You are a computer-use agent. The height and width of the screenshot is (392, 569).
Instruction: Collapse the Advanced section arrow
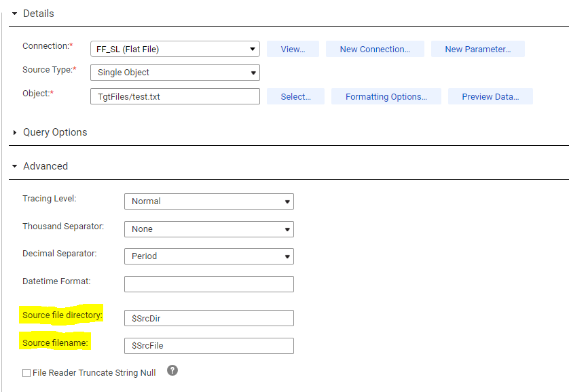click(14, 166)
